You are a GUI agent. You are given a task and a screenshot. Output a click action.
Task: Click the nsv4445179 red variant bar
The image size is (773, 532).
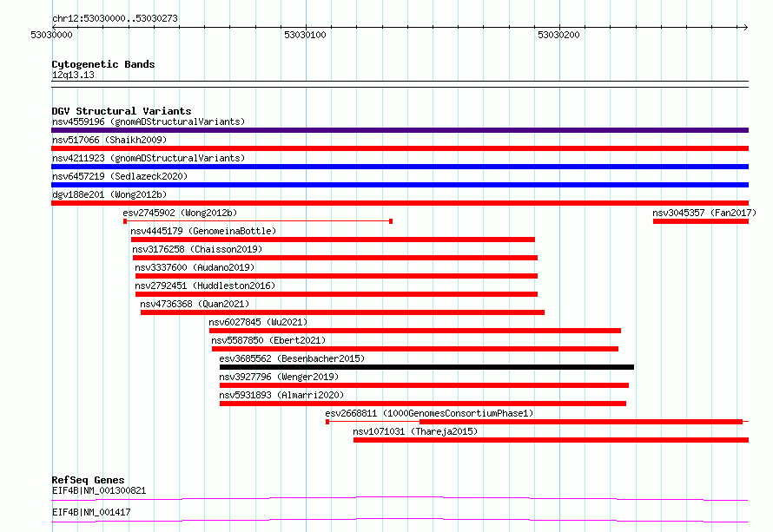tap(333, 240)
